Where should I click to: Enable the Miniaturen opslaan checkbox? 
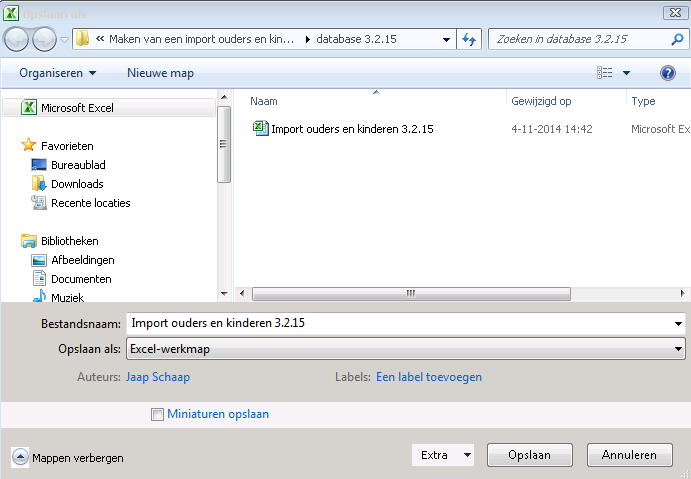pos(157,414)
